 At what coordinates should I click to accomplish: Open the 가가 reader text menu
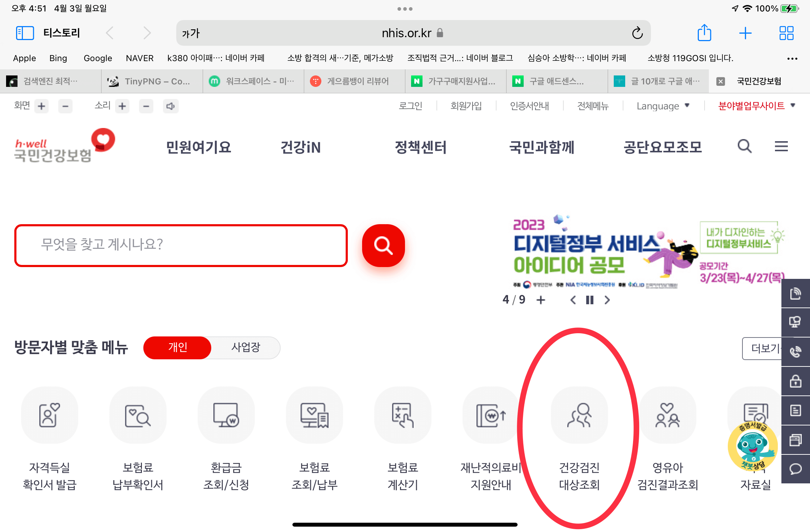click(x=191, y=33)
